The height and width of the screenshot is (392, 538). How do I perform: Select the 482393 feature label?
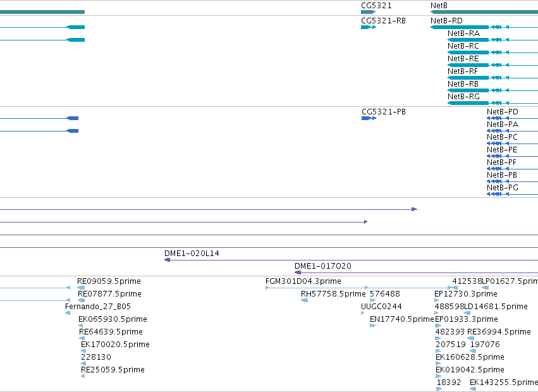450,333
